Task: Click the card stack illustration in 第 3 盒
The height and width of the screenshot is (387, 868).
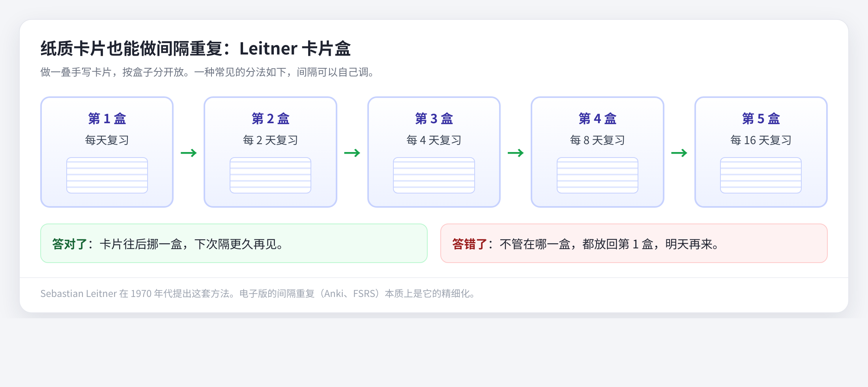Action: [x=434, y=175]
